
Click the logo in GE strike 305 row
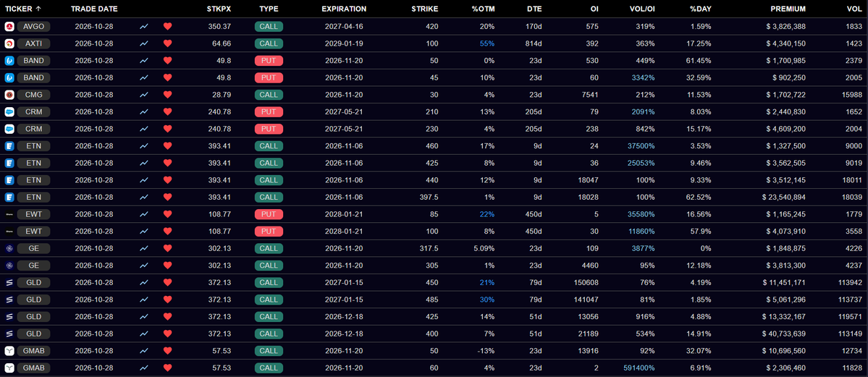tap(9, 266)
